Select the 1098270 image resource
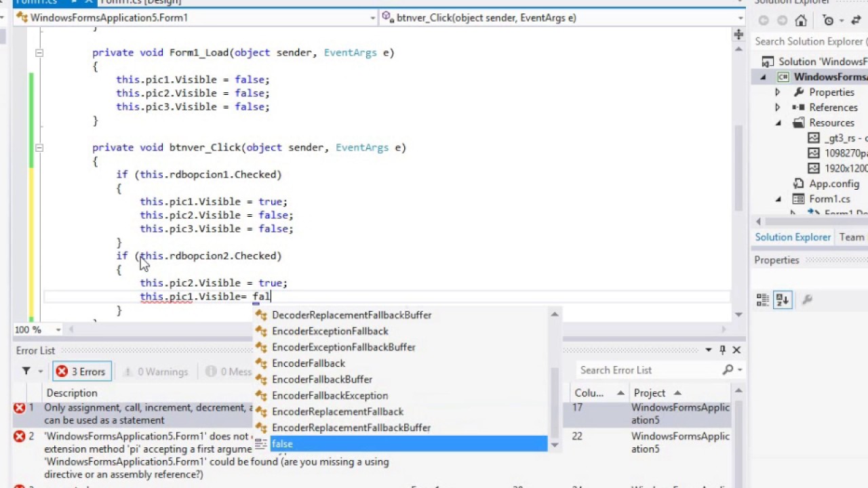Image resolution: width=868 pixels, height=488 pixels. pyautogui.click(x=837, y=153)
